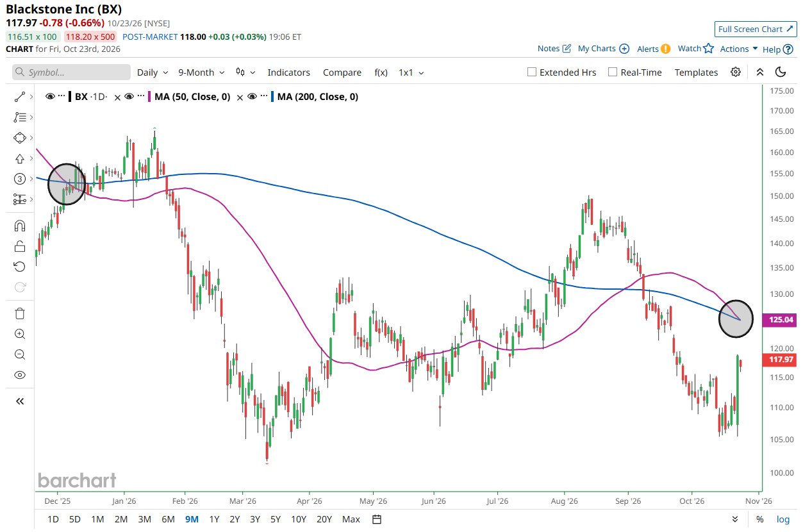Click the Compare button
This screenshot has width=803, height=532.
click(342, 72)
